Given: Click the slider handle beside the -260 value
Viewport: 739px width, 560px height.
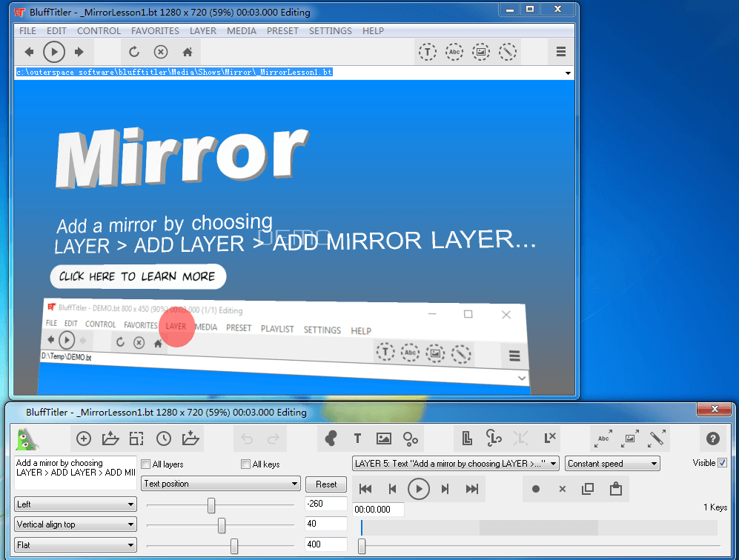Looking at the screenshot, I should (x=211, y=505).
